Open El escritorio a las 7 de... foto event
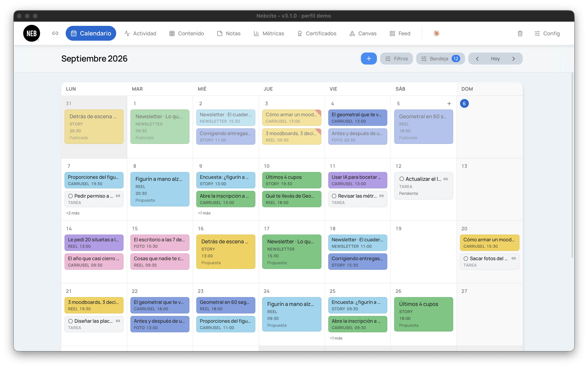Image resolution: width=588 pixels, height=368 pixels. (160, 243)
